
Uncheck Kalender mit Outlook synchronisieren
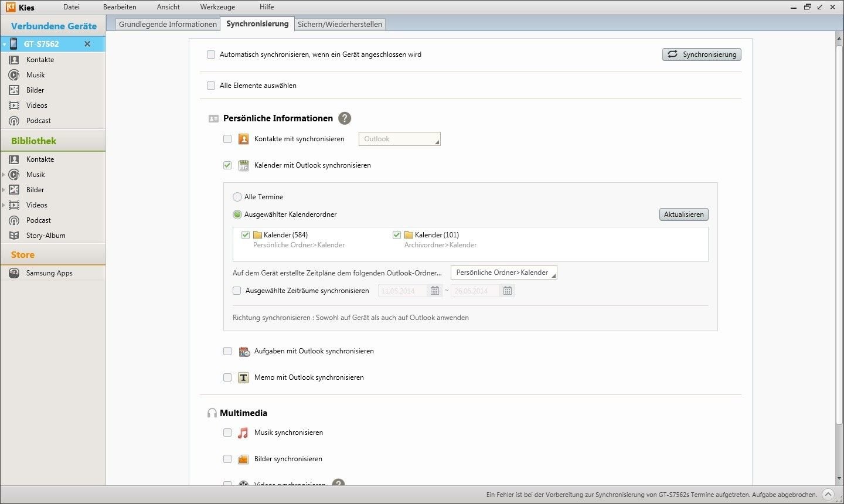[227, 165]
